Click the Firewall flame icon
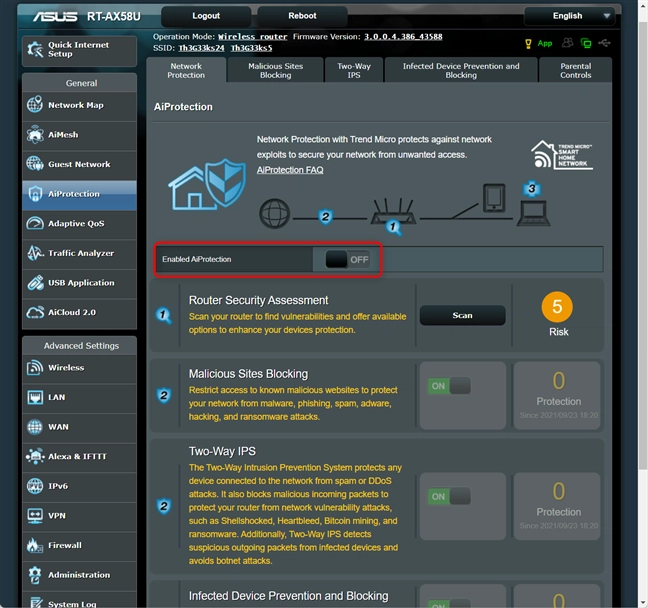Screen dimensions: 648x608 [35, 545]
